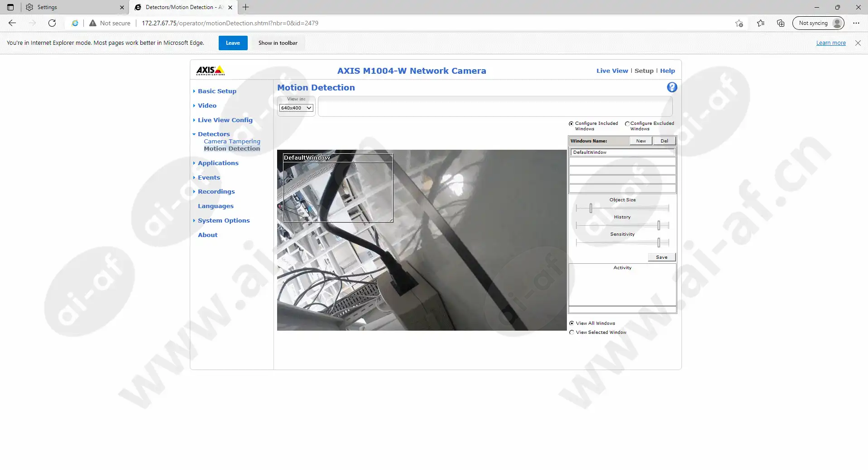Click the DefaultWindow resize corner handle
The width and height of the screenshot is (868, 470).
coord(391,220)
